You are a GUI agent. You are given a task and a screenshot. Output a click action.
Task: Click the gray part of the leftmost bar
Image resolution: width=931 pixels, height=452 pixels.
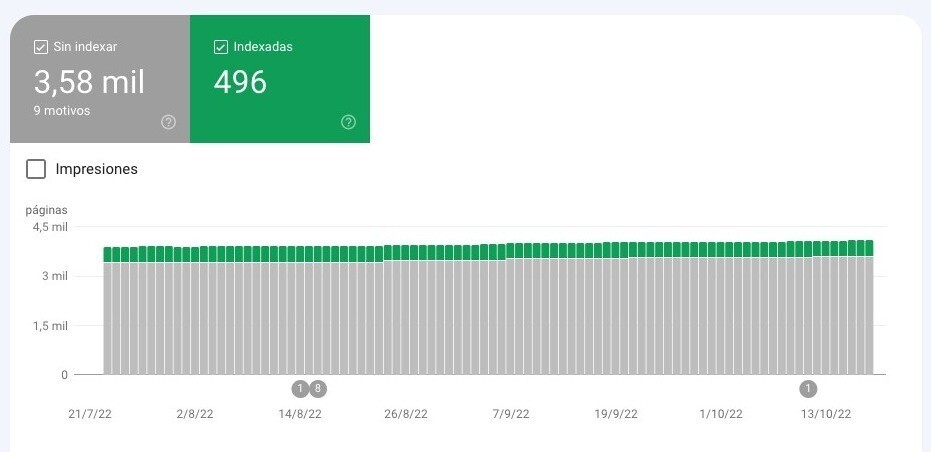(107, 320)
